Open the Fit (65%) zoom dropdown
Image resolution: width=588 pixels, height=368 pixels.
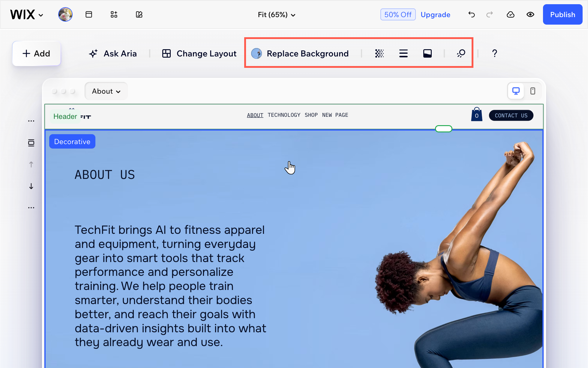click(x=276, y=15)
